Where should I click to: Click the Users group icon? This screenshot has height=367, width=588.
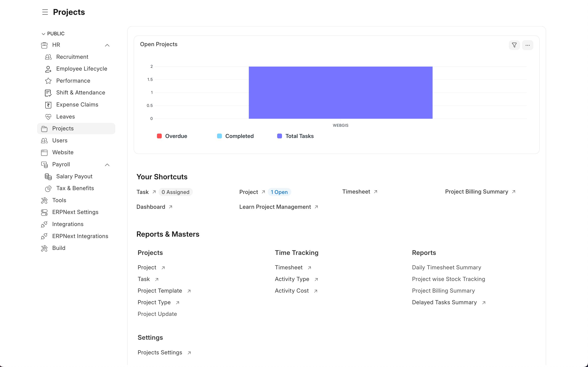tap(44, 141)
